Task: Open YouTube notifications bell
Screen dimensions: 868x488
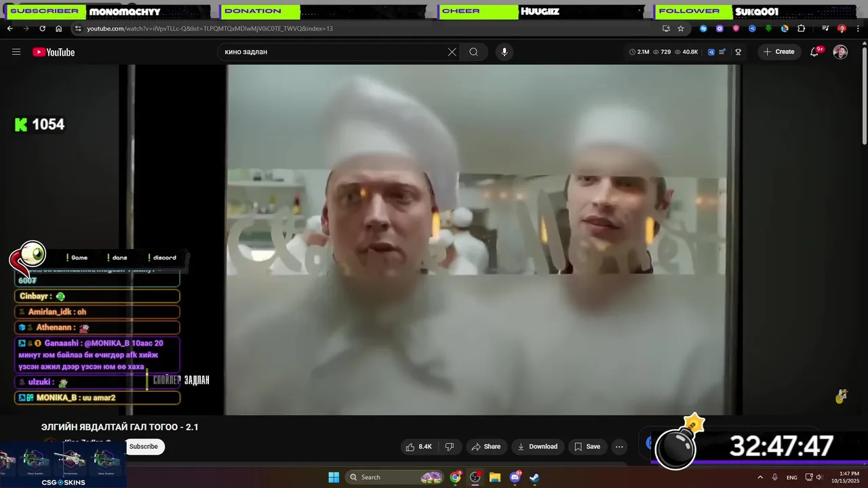Action: point(815,52)
